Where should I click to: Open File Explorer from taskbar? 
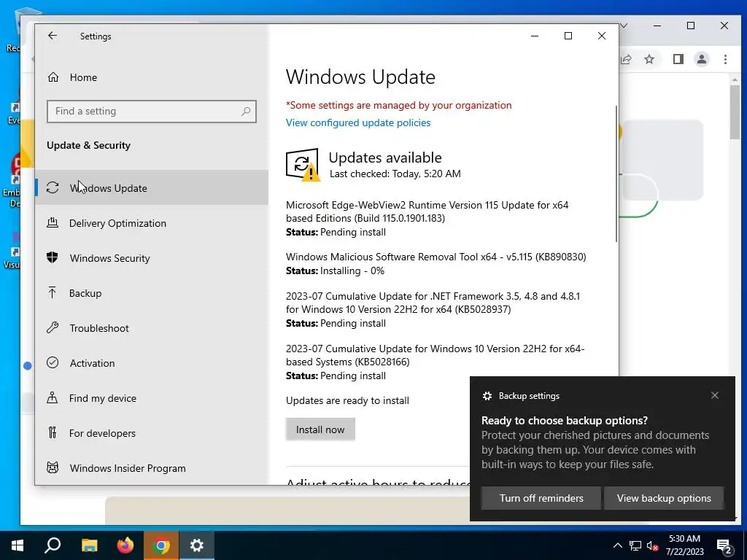pyautogui.click(x=89, y=545)
